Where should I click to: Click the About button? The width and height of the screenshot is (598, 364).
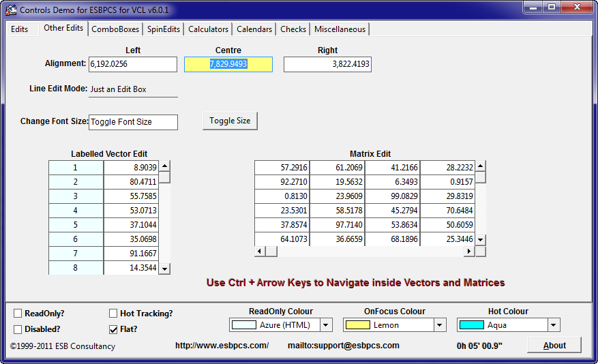click(554, 346)
